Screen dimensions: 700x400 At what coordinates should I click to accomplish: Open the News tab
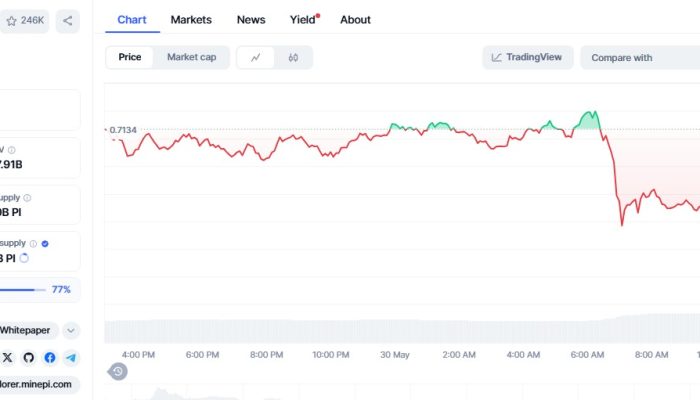[x=251, y=19]
